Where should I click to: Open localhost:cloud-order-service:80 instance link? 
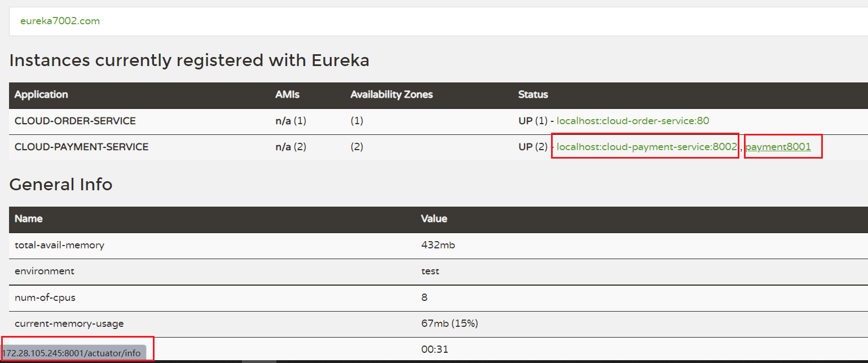[633, 121]
